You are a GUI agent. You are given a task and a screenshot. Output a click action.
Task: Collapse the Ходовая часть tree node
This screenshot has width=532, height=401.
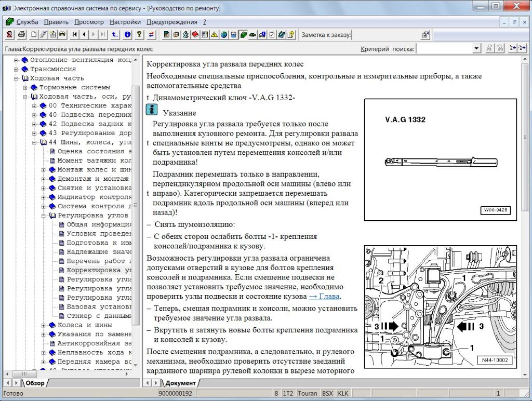point(16,78)
